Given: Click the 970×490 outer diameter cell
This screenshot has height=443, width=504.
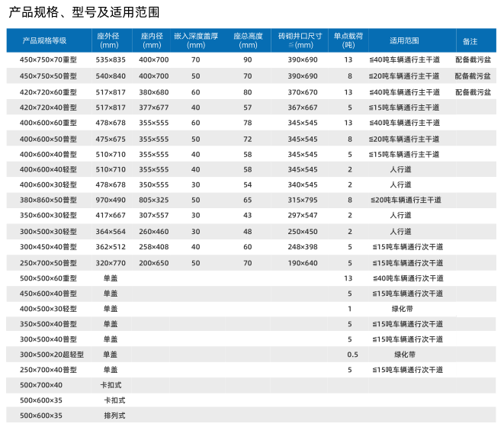Looking at the screenshot, I should pos(111,200).
